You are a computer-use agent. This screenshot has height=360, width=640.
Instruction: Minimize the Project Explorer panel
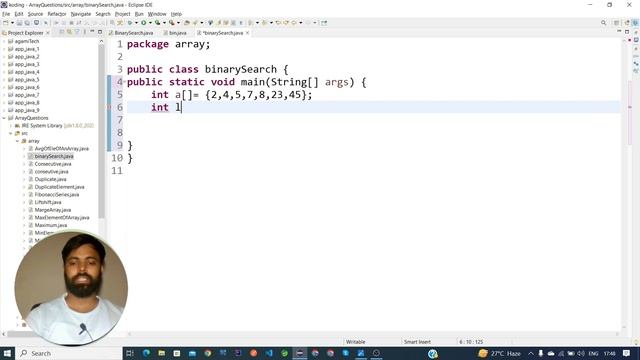tap(92, 32)
